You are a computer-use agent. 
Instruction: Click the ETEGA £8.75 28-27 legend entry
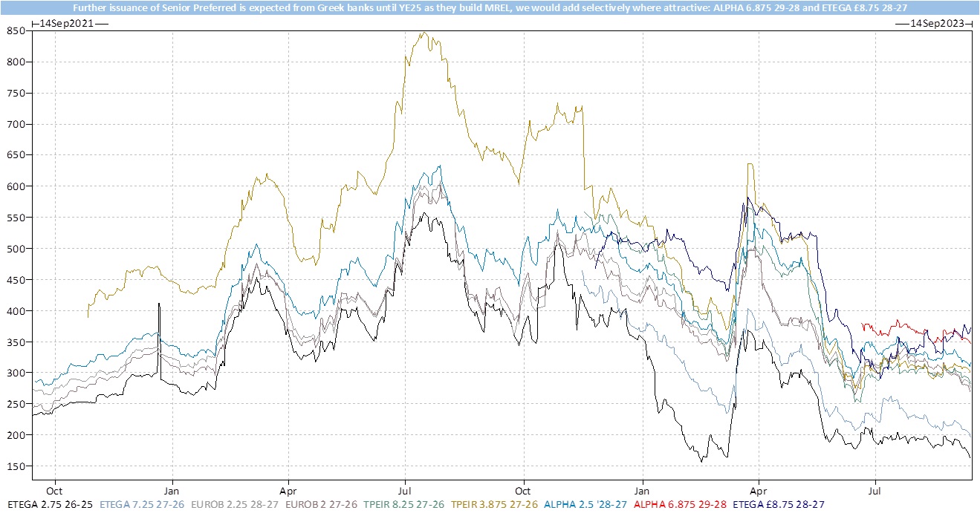(x=778, y=505)
